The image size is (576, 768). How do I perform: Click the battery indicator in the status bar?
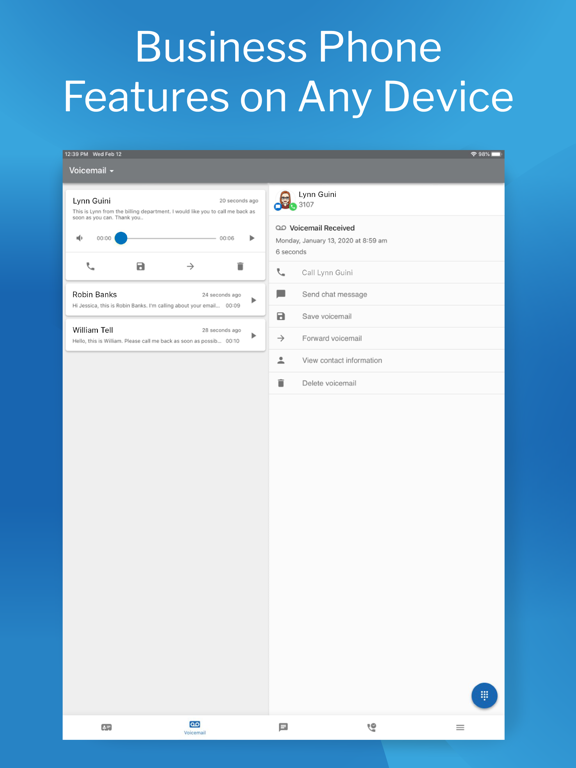coord(496,154)
